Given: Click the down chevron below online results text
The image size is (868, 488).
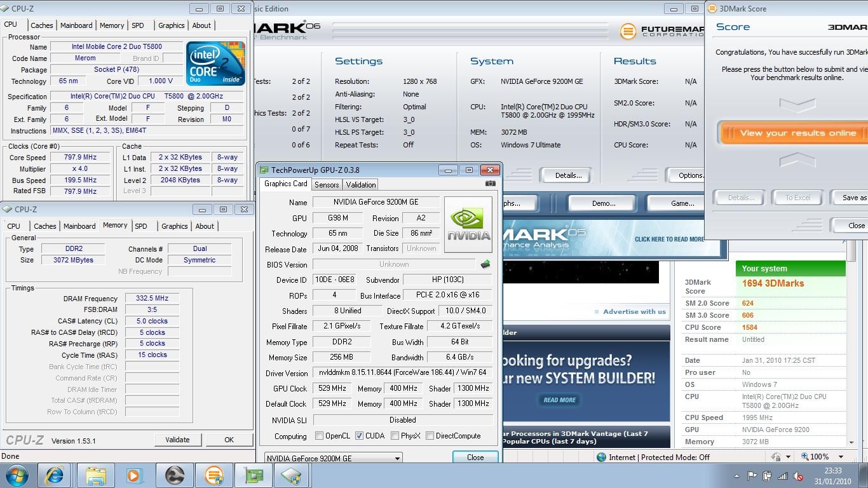Looking at the screenshot, I should tap(797, 104).
